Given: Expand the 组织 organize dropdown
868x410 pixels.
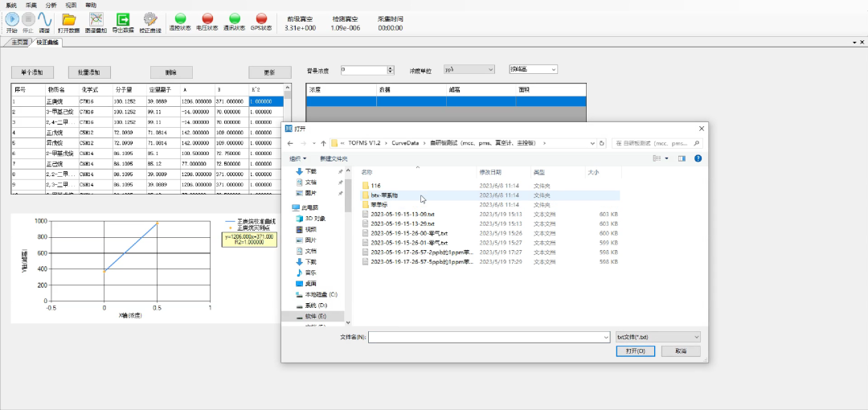Looking at the screenshot, I should (298, 158).
